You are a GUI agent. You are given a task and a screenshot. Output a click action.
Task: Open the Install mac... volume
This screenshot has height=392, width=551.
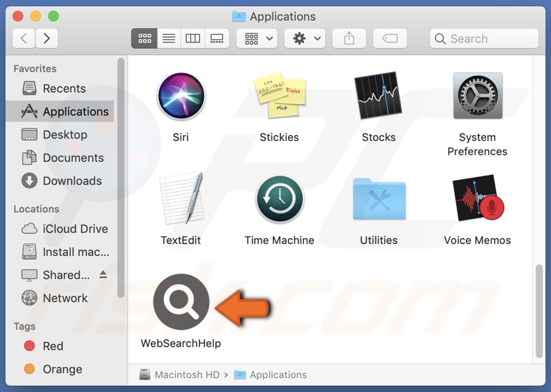(60, 252)
